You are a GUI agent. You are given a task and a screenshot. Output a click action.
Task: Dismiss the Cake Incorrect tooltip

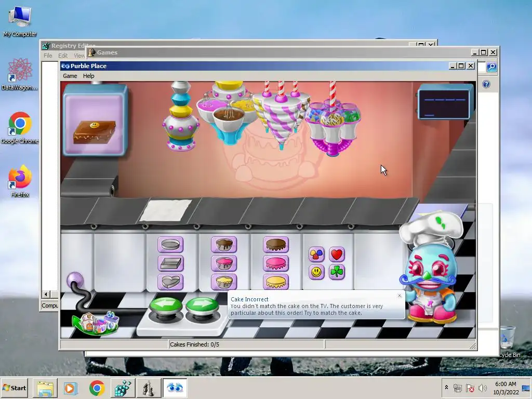(400, 296)
